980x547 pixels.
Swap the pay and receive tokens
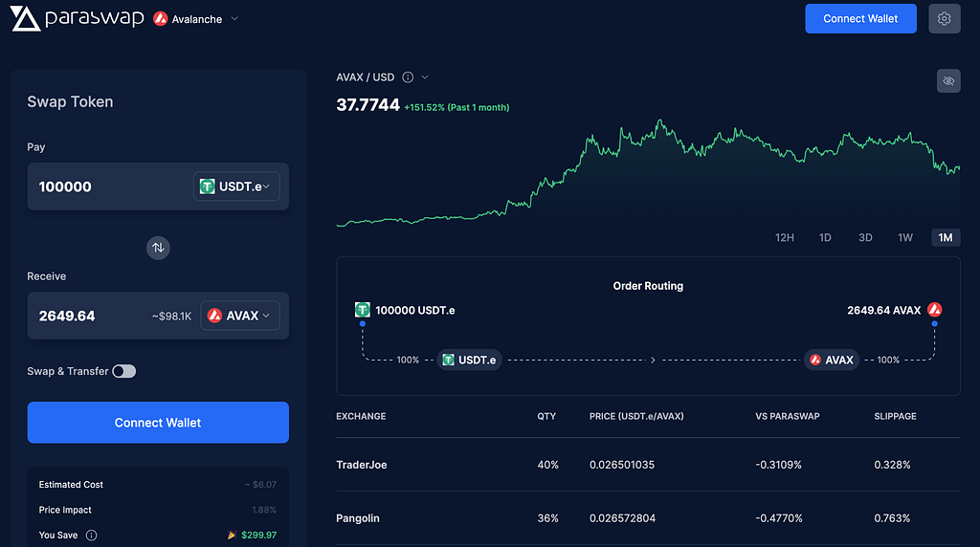tap(158, 248)
